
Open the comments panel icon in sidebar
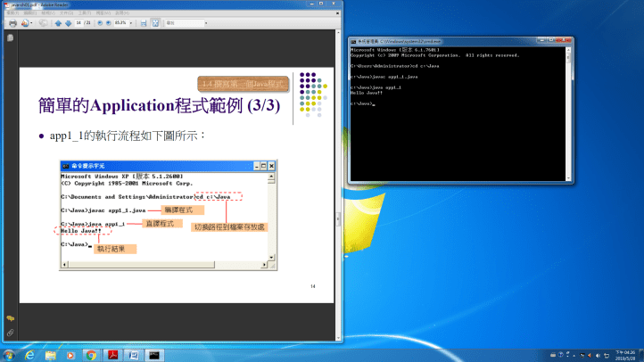coord(10,318)
